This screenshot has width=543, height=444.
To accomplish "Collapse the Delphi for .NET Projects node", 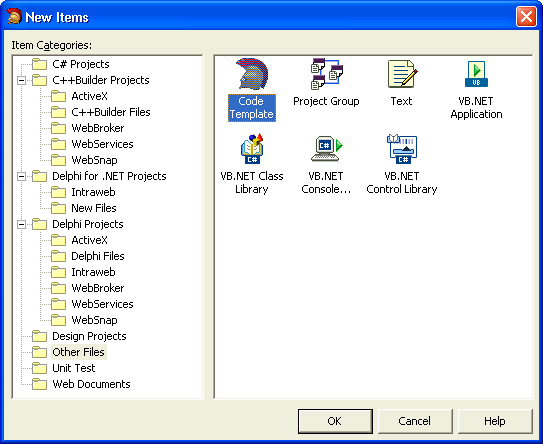I will click(21, 176).
